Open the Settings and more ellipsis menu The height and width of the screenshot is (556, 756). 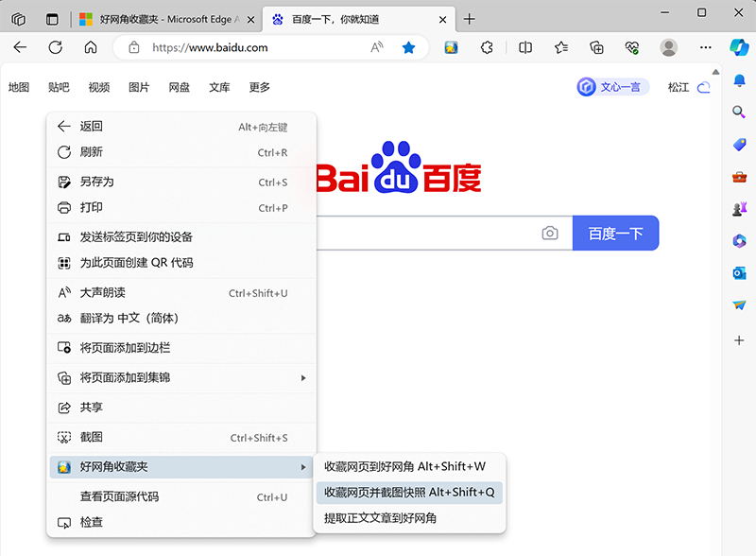[x=705, y=47]
